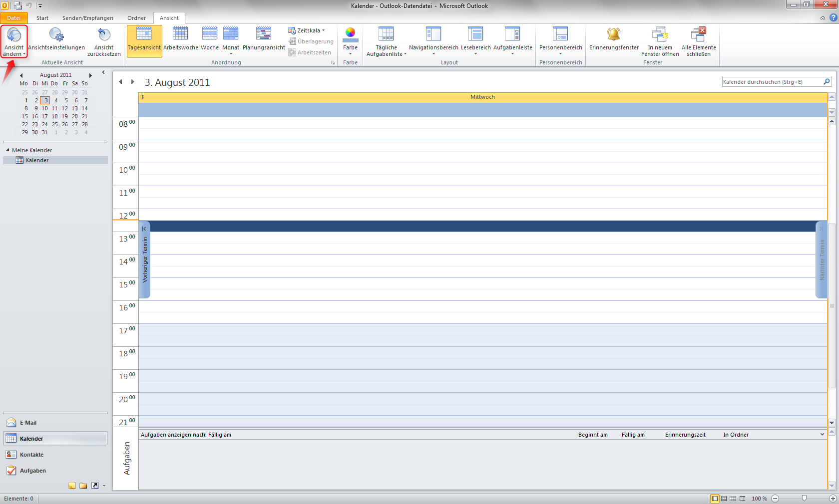This screenshot has width=839, height=504.
Task: Open the Erinnerungsfenster
Action: click(613, 40)
